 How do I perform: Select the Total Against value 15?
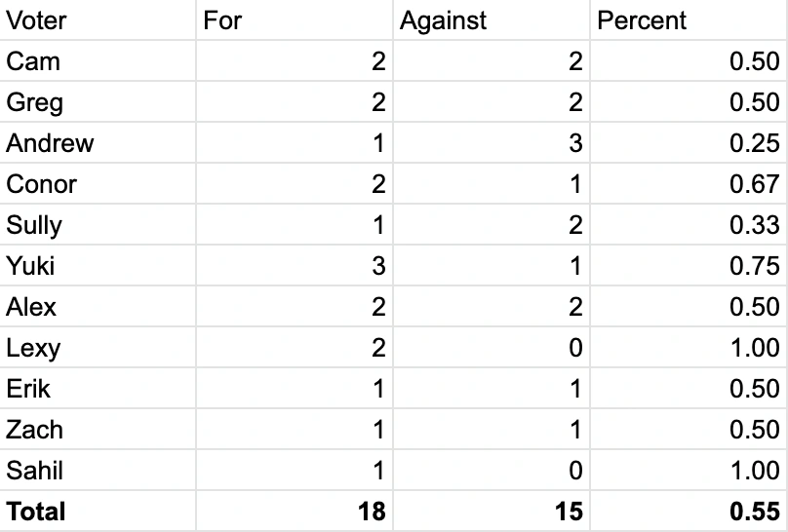(x=568, y=512)
